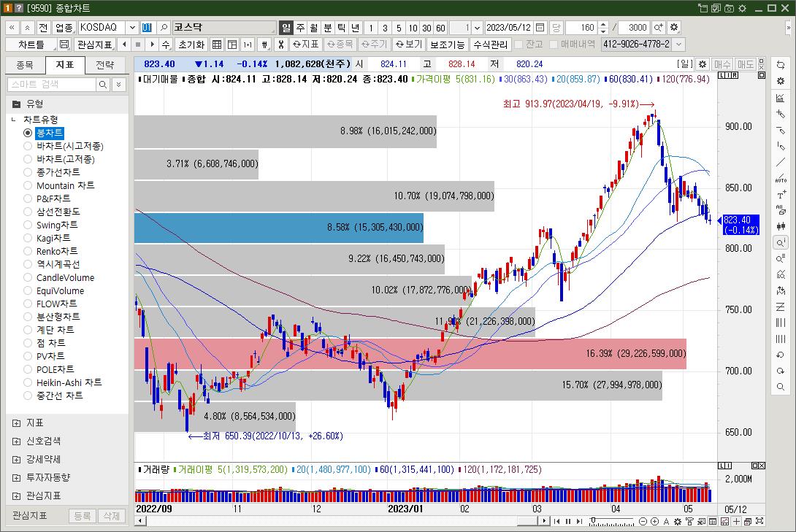Click the undo arrow in right toolbar
Image resolution: width=796 pixels, height=532 pixels.
[x=781, y=355]
